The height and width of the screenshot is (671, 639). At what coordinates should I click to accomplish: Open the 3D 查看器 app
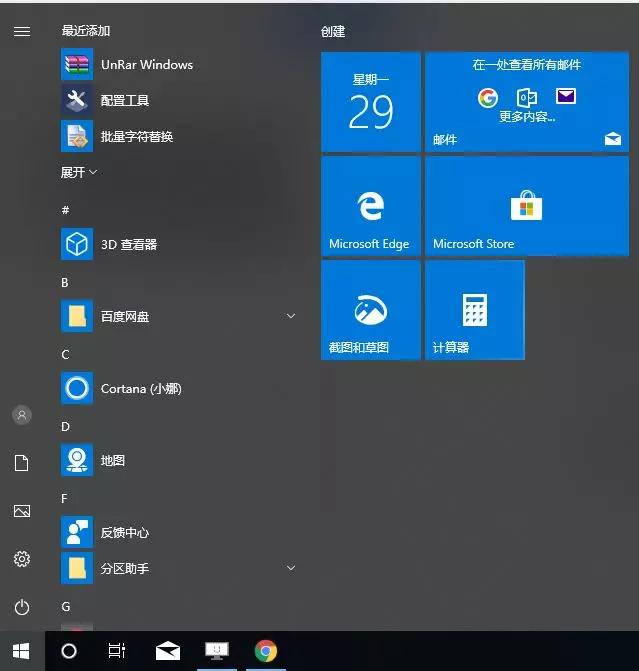coord(128,244)
